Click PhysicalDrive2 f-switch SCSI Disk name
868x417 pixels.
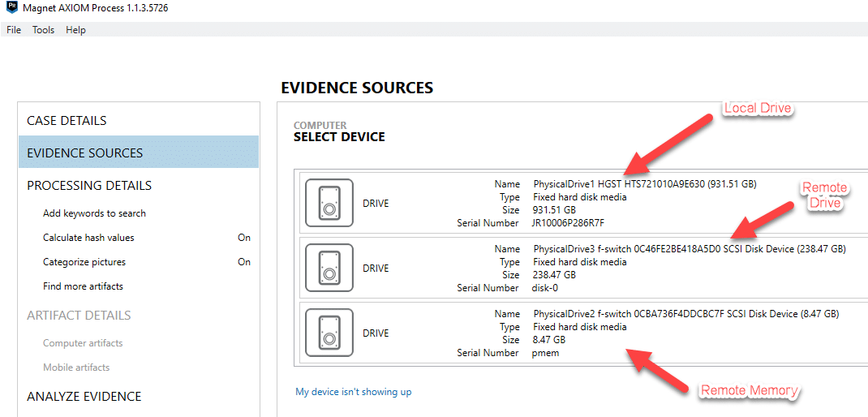pyautogui.click(x=686, y=314)
